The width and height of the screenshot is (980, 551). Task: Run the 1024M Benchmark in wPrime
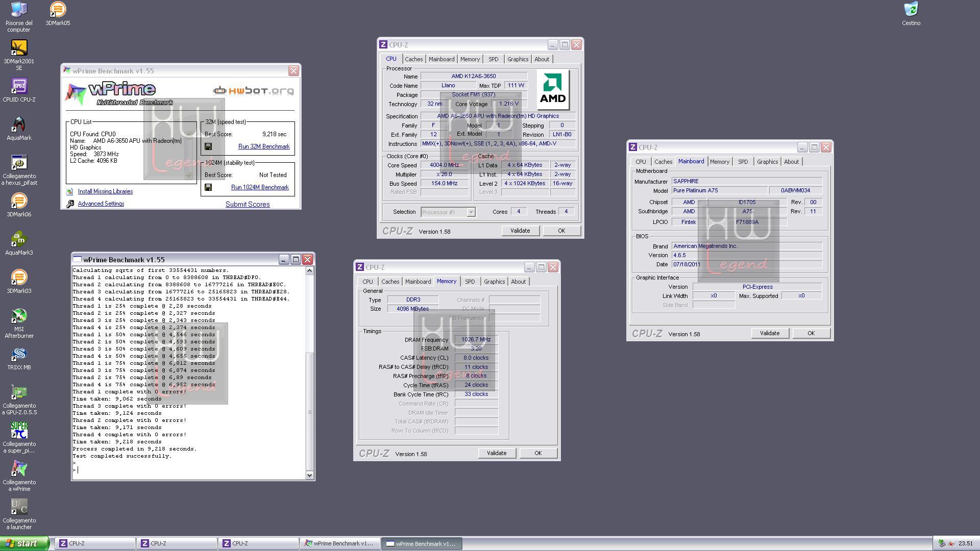[260, 187]
